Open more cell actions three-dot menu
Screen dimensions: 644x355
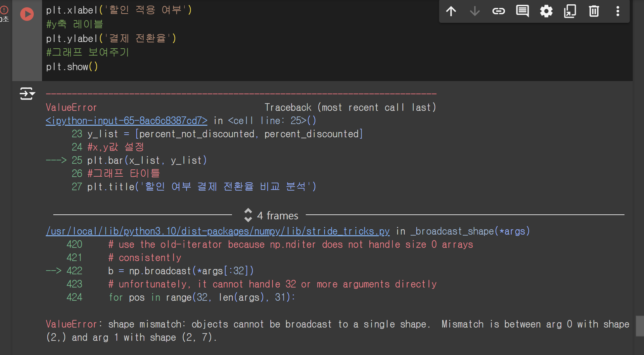618,11
